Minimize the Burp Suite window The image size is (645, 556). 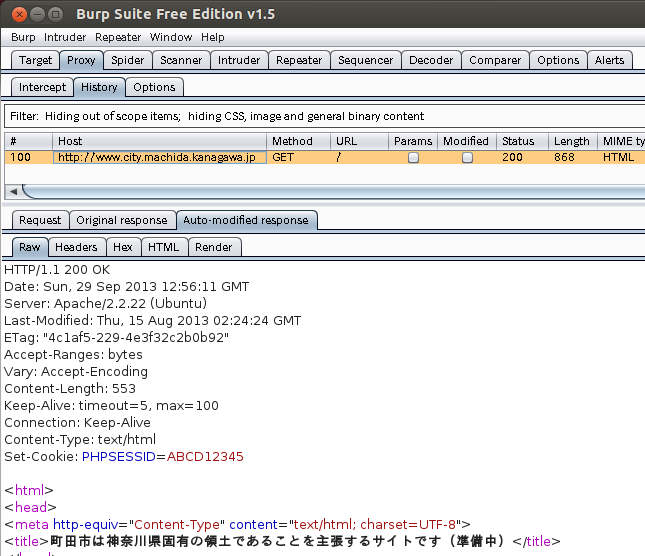tap(37, 14)
